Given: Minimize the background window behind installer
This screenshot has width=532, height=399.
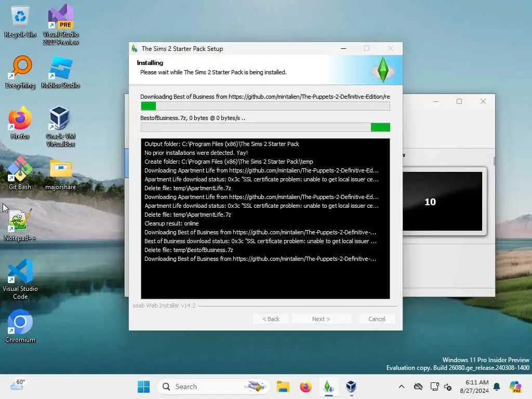Looking at the screenshot, I should (436, 101).
